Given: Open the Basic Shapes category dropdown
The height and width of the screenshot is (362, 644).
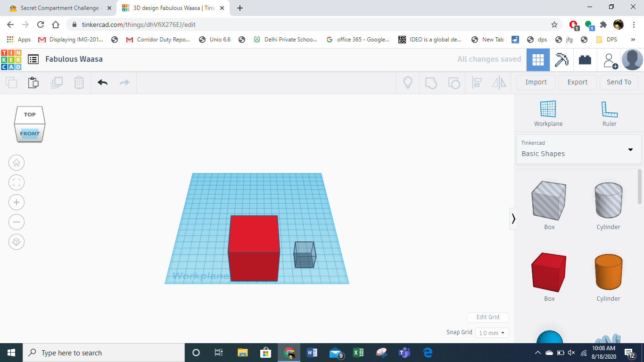Looking at the screenshot, I should pyautogui.click(x=578, y=148).
